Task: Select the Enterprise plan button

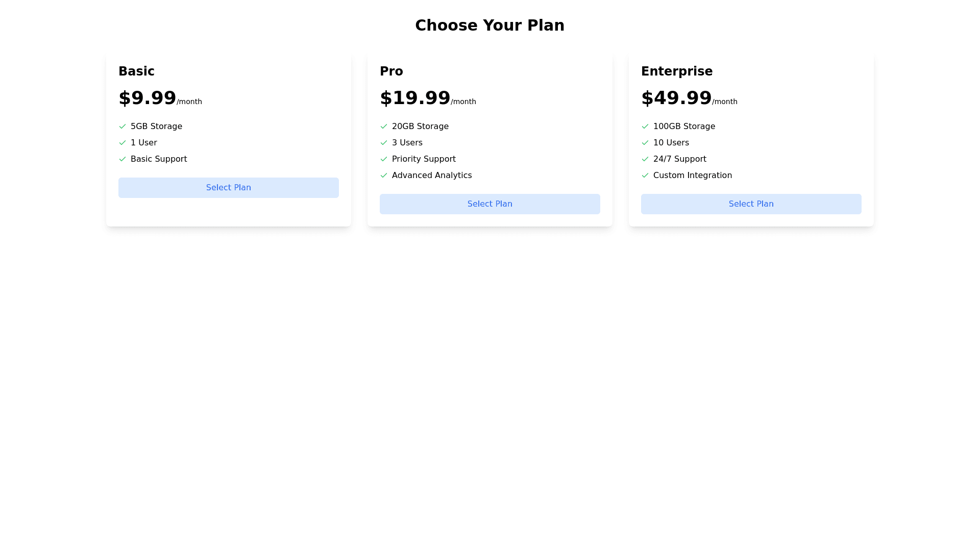Action: (751, 204)
